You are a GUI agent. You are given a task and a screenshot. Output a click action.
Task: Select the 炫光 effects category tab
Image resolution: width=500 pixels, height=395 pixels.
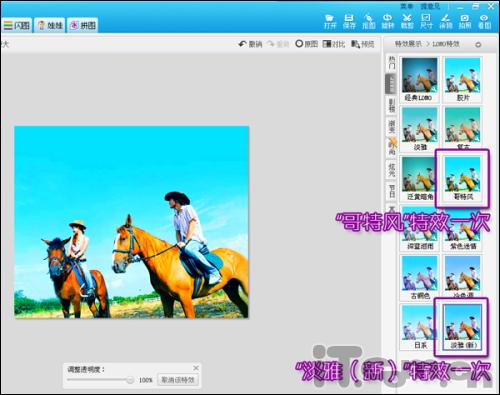point(392,169)
